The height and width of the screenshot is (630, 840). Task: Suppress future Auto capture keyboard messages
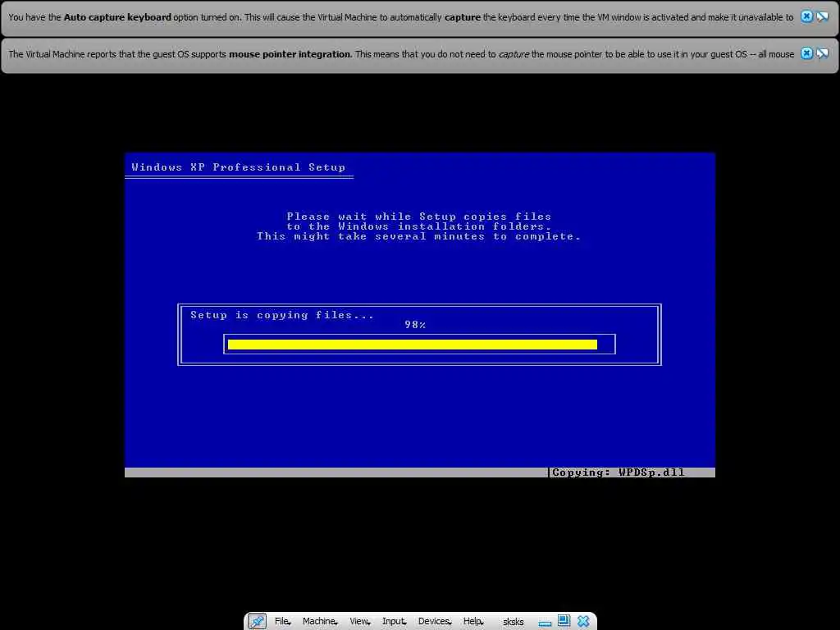tap(823, 16)
